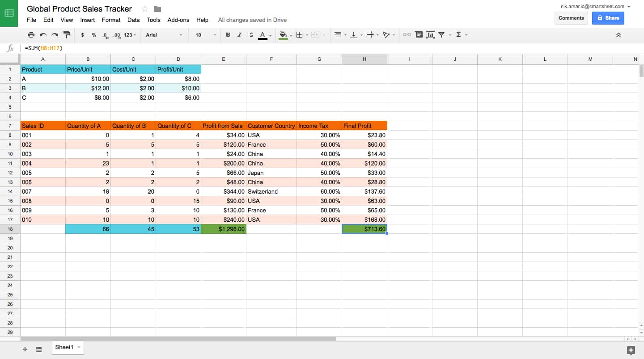Open the Data menu
Viewport: 644px width, 359px height.
click(x=133, y=20)
